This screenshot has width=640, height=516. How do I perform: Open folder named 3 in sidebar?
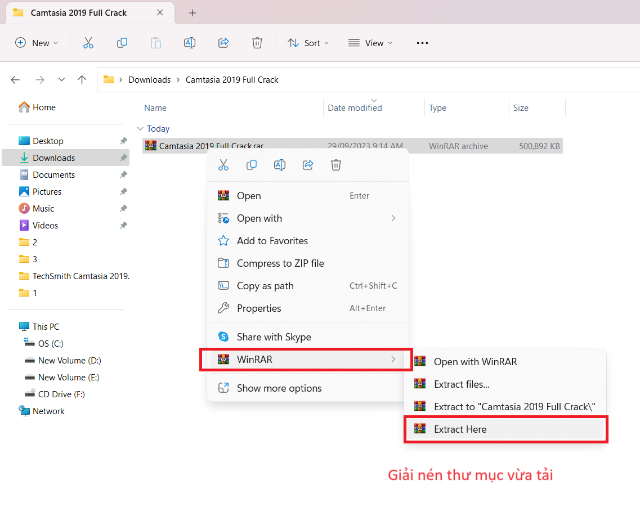pyautogui.click(x=28, y=259)
